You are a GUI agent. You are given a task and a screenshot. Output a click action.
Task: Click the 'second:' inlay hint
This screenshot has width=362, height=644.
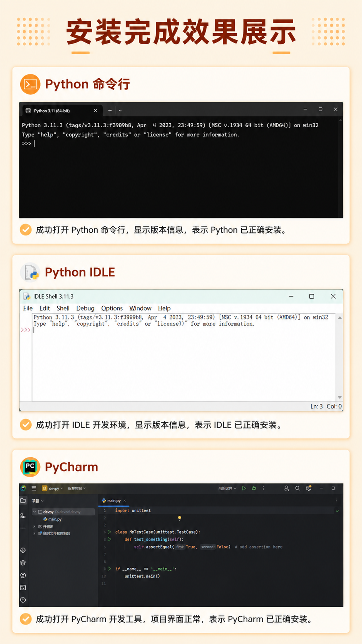pyautogui.click(x=208, y=547)
